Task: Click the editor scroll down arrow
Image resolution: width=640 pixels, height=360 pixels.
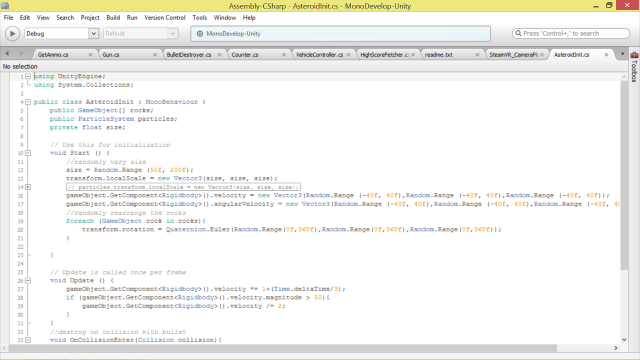Action: point(624,340)
